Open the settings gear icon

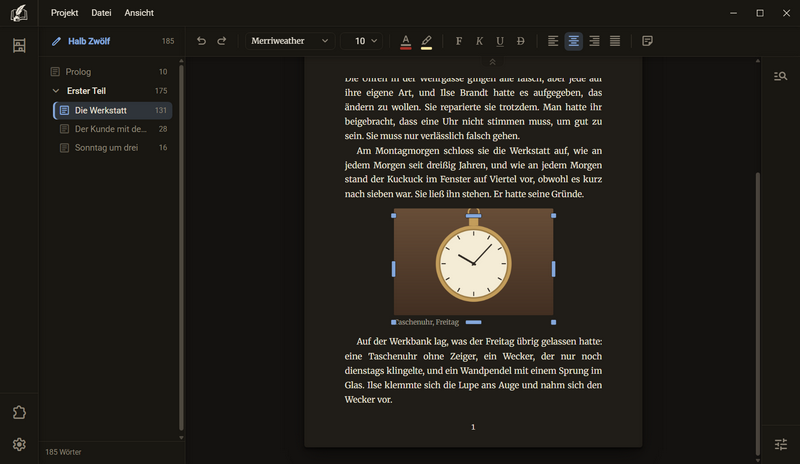coord(19,445)
